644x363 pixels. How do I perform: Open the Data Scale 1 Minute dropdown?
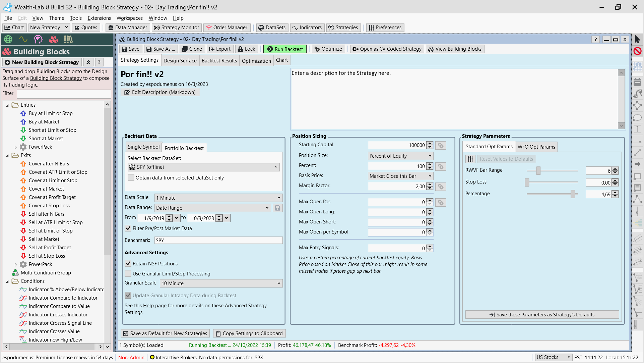tap(218, 198)
